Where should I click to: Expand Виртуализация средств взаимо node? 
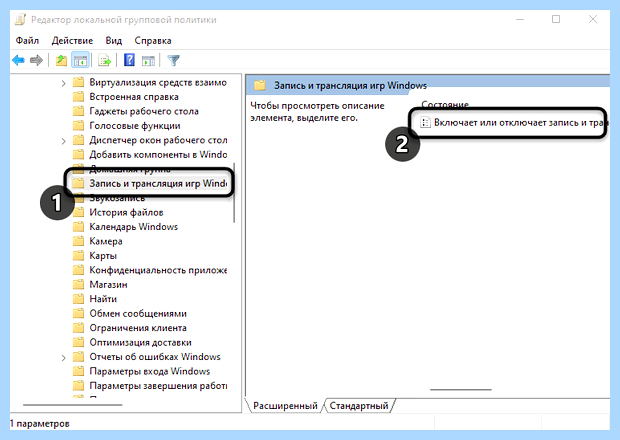63,83
